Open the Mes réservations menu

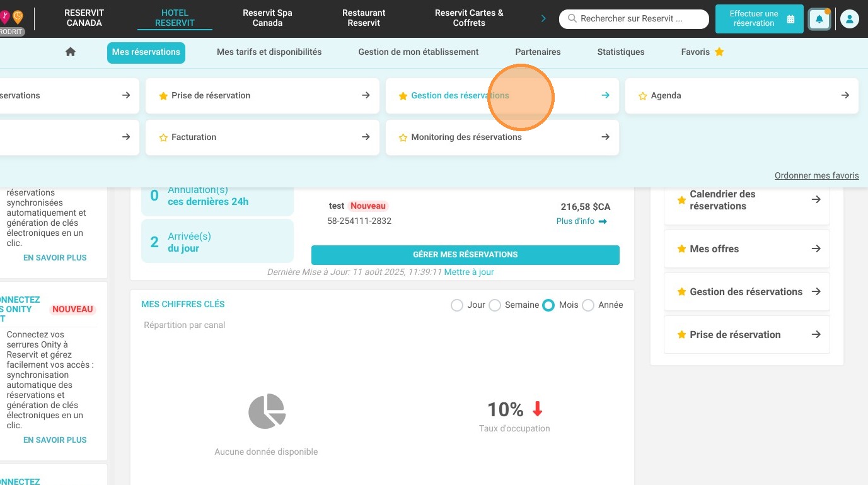coord(146,52)
